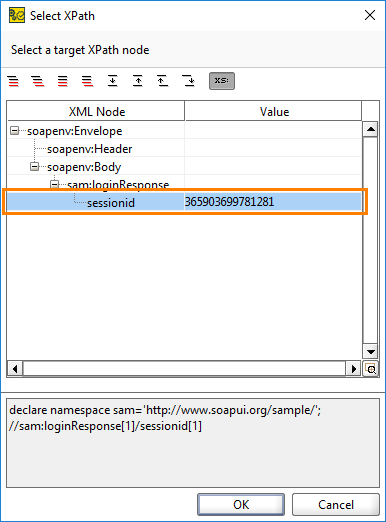Select the soapenv:Header tree row
This screenshot has height=522, width=386.
(x=184, y=148)
